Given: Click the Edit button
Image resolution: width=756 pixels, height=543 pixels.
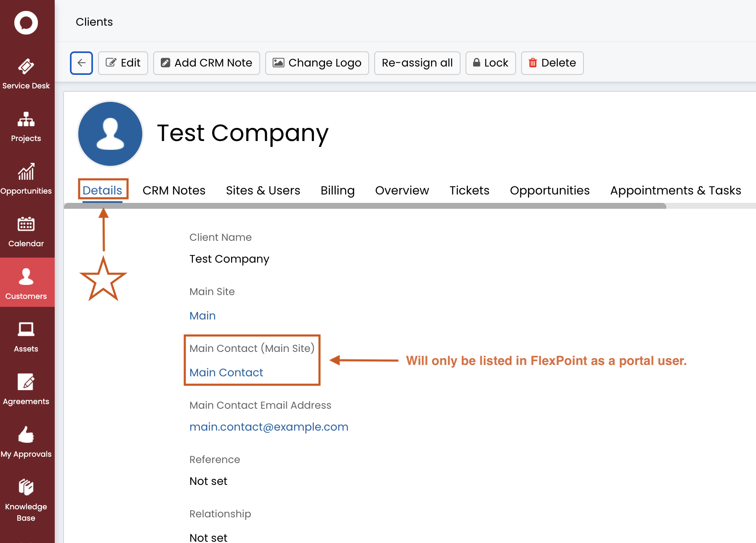Looking at the screenshot, I should [123, 63].
